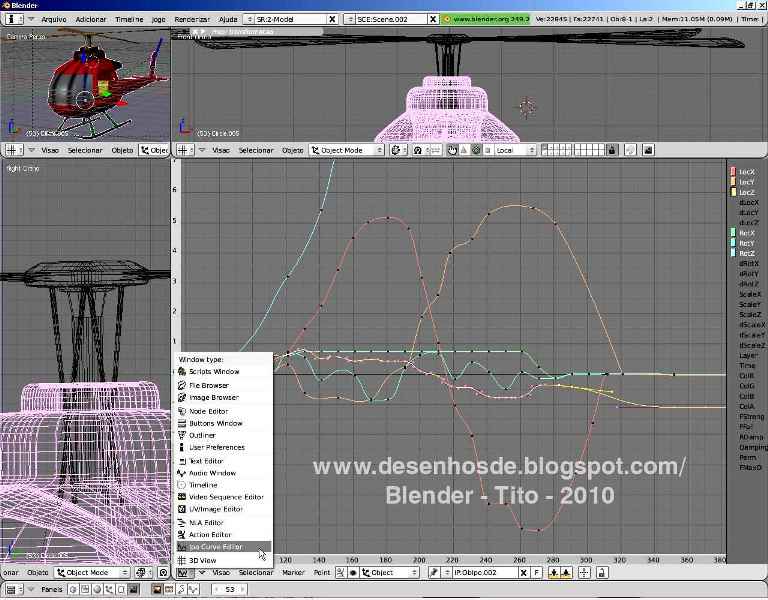This screenshot has height=600, width=768.
Task: Choose Image Browser window type
Action: (223, 398)
